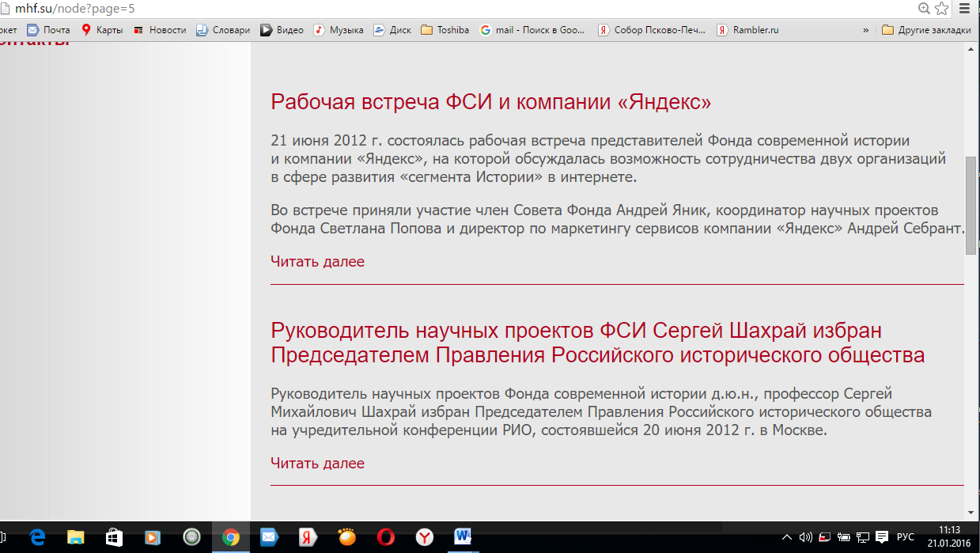Screen dimensions: 980x553
Task: Switch to Google Chrome in the taskbar
Action: pos(231,537)
